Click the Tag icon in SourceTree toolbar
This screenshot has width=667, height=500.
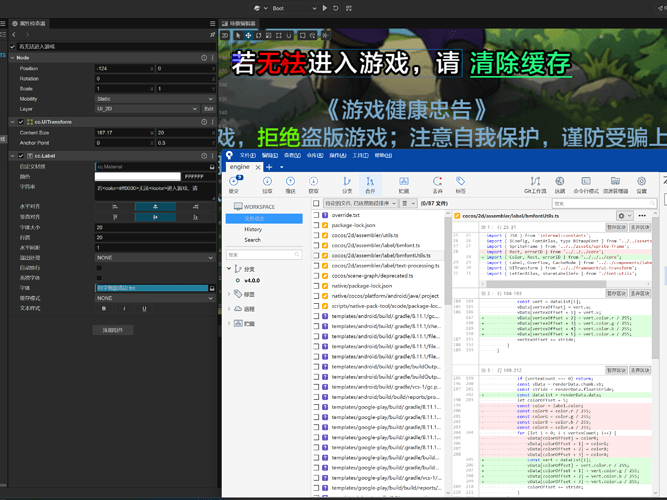pos(460,181)
